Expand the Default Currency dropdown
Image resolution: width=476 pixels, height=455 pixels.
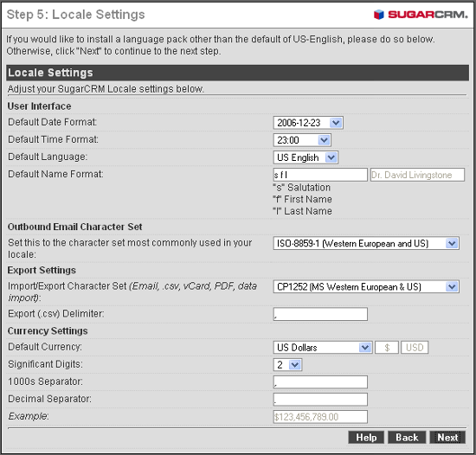tap(323, 348)
